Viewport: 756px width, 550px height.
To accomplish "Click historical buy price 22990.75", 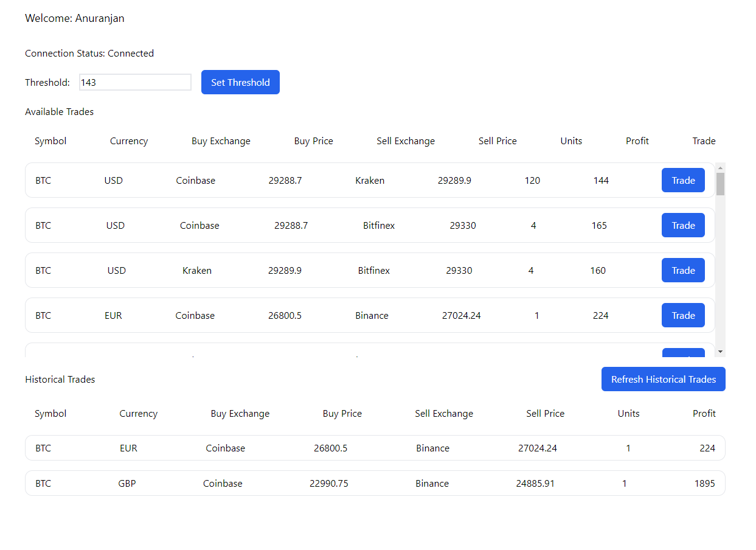I will tap(329, 484).
